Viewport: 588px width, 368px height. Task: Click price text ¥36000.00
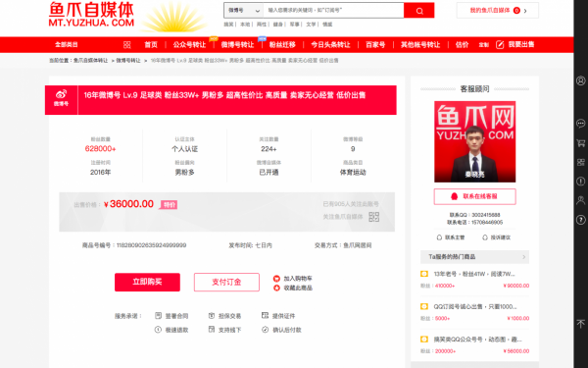point(128,204)
